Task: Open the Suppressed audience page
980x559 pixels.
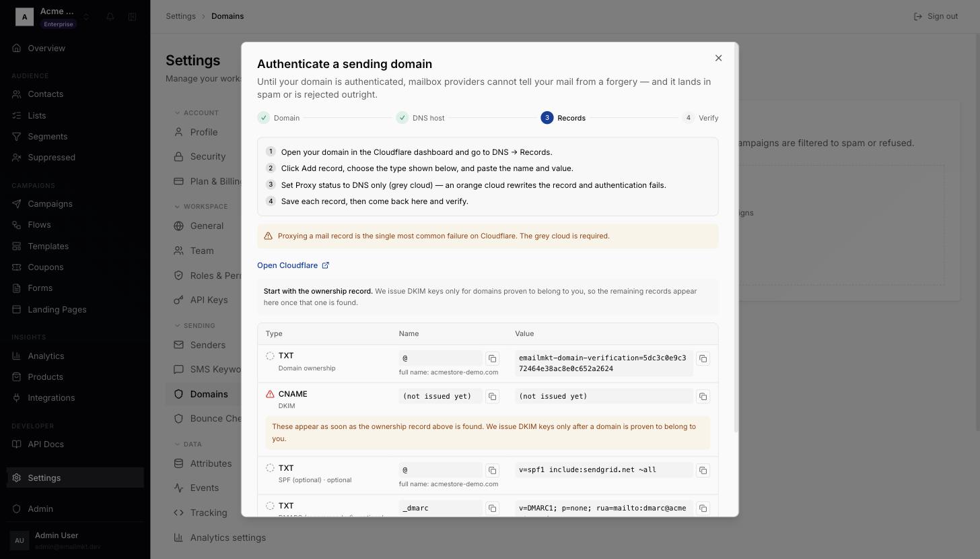Action: [75, 157]
